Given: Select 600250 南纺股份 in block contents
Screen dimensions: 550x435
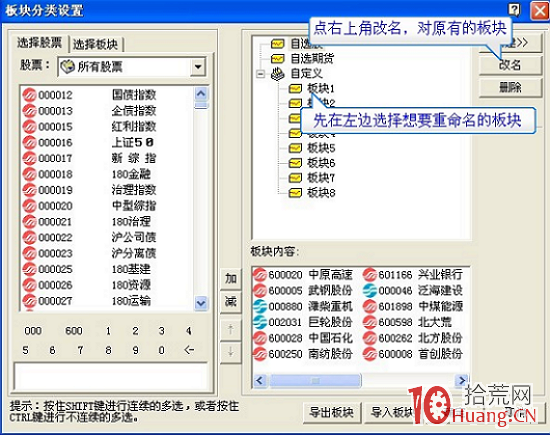Looking at the screenshot, I should (x=303, y=354).
